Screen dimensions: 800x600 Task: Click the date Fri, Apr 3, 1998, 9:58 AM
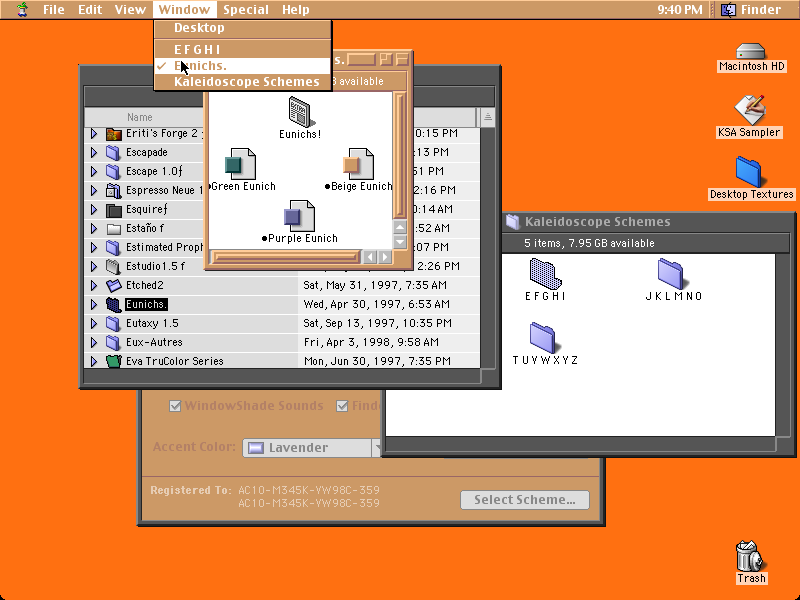tap(371, 342)
